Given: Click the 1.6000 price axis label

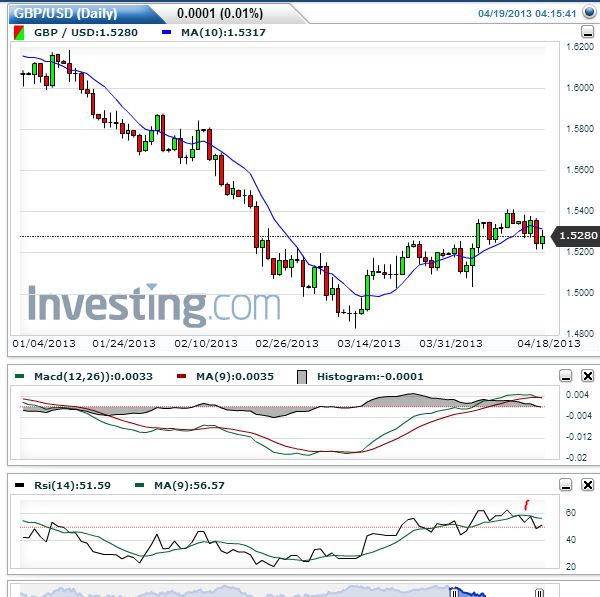Looking at the screenshot, I should [580, 88].
